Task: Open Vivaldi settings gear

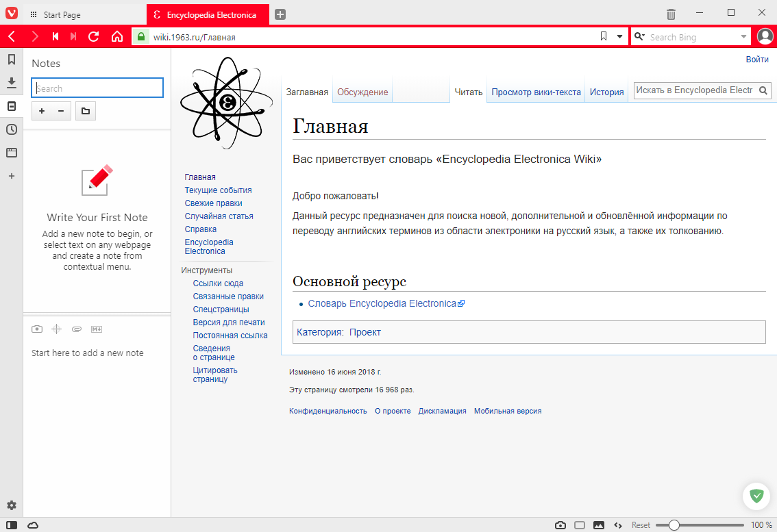Action: [x=12, y=505]
